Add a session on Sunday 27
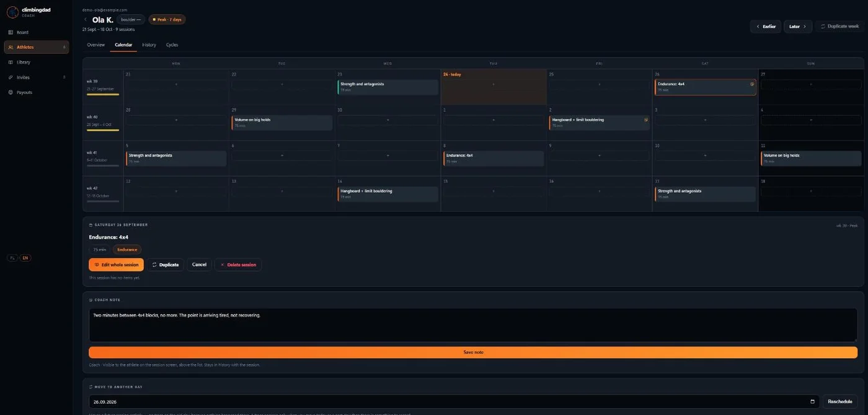This screenshot has height=415, width=868. tap(811, 84)
